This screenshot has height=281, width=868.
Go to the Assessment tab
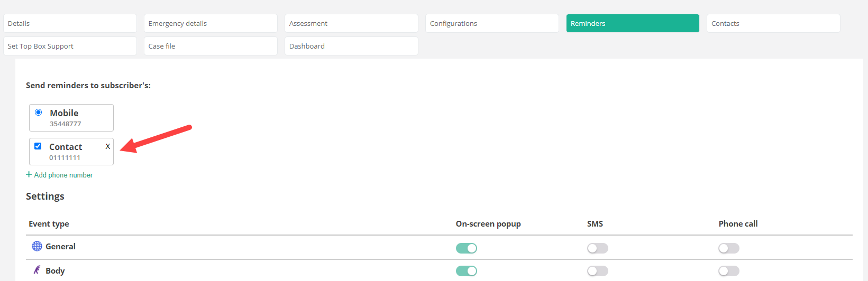(x=351, y=23)
